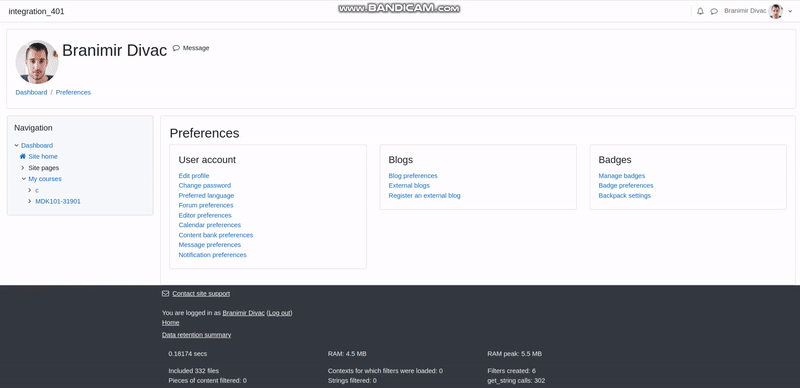Open Blog preferences
Viewport: 800px width, 388px height.
(413, 176)
